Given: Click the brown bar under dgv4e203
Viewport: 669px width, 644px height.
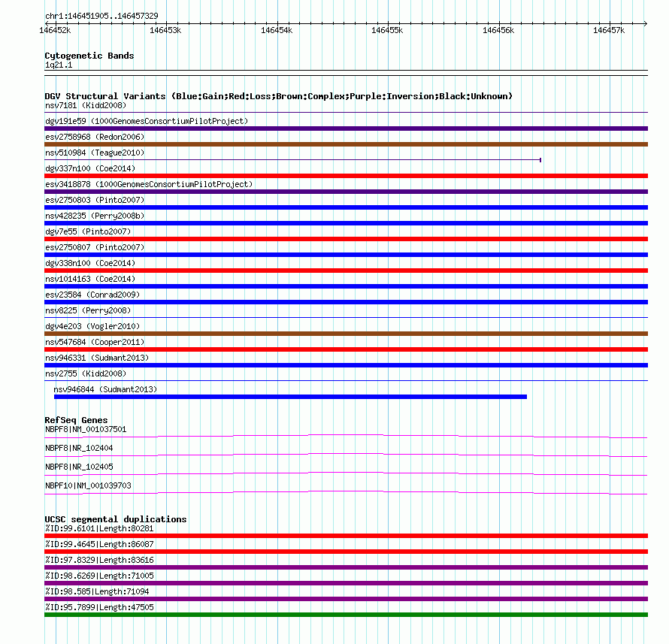Looking at the screenshot, I should [x=346, y=334].
